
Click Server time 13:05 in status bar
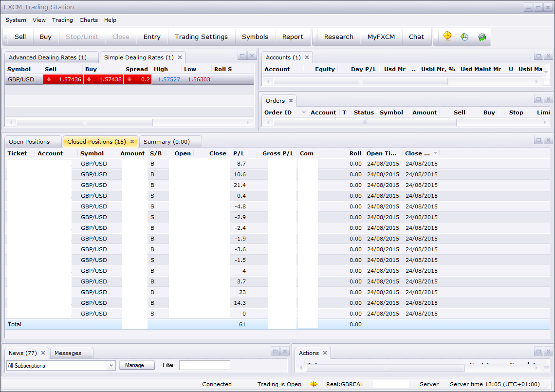point(495,384)
